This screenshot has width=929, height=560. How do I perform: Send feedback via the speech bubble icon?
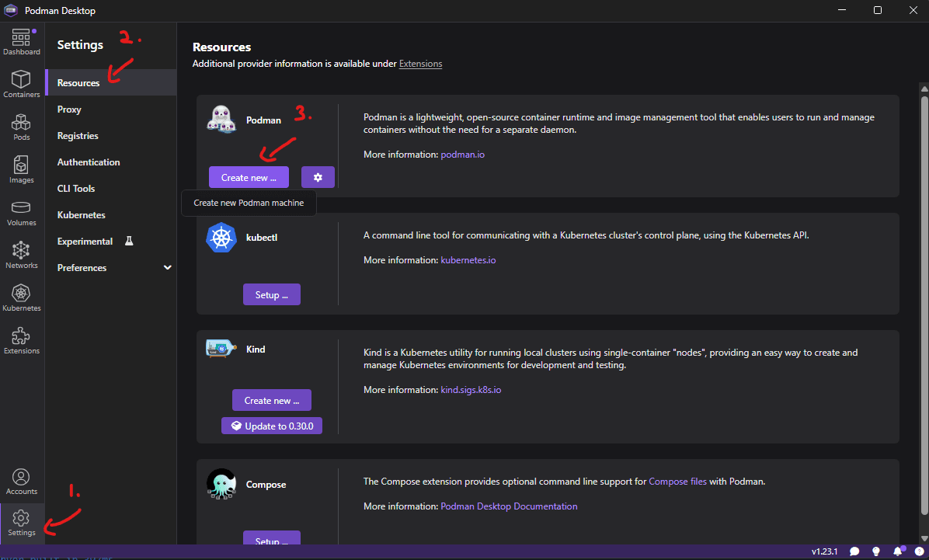855,551
